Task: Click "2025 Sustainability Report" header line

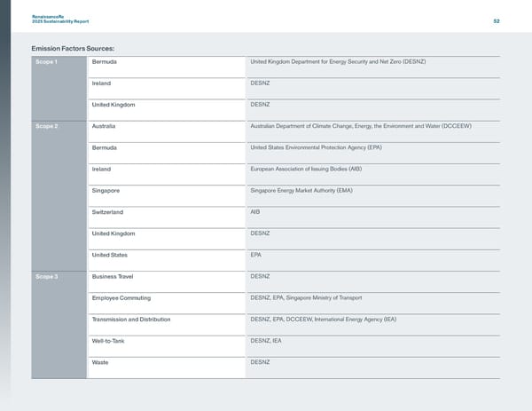Action: pyautogui.click(x=60, y=21)
